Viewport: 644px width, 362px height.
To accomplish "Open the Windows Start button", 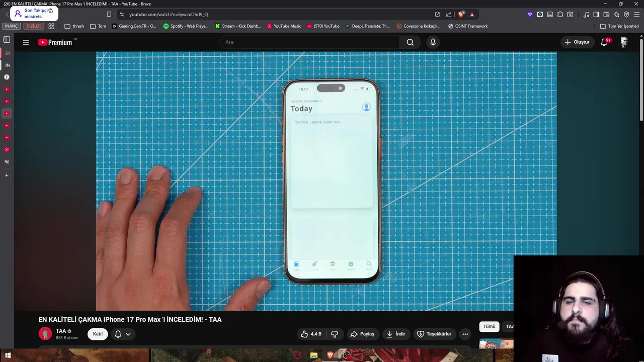I will (x=8, y=355).
